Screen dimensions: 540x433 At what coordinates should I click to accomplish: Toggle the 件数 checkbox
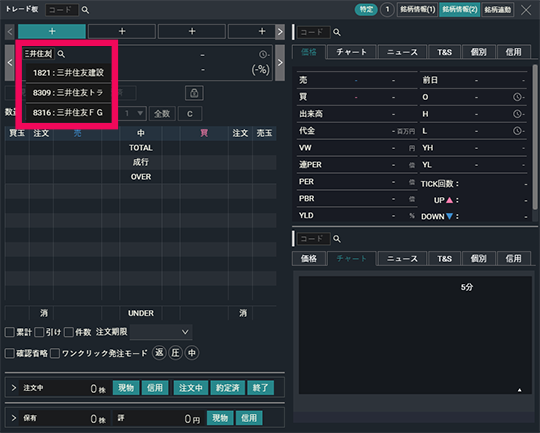[69, 332]
